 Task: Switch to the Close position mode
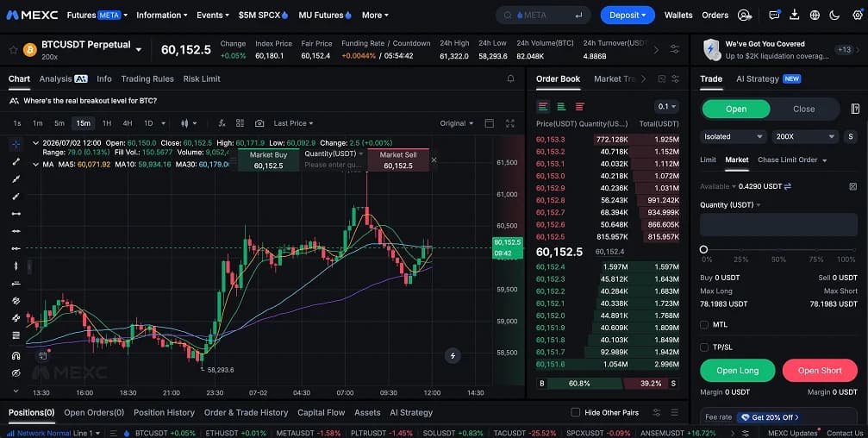[x=804, y=109]
